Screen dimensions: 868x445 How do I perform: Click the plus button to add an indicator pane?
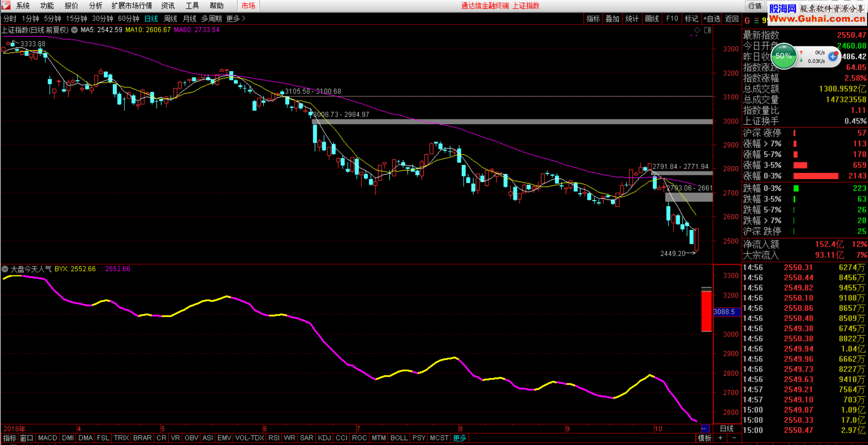click(x=721, y=438)
